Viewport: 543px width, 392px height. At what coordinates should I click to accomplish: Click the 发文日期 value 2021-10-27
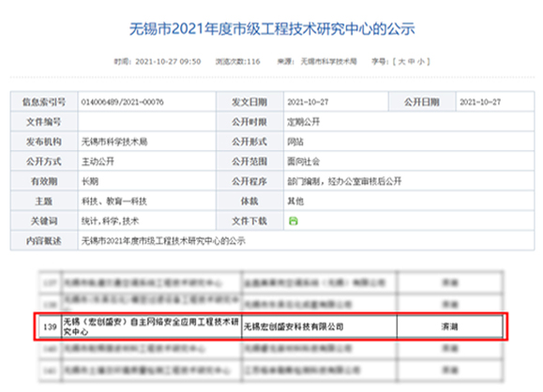point(308,102)
